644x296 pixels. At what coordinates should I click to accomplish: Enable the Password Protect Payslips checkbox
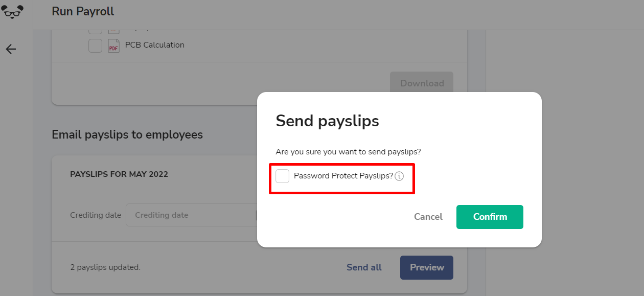click(282, 176)
